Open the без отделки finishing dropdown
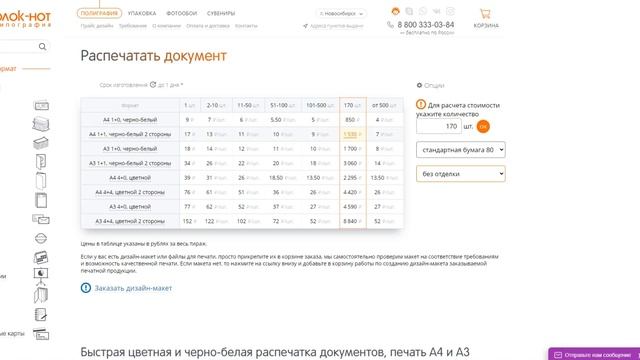This screenshot has height=360, width=640. [x=460, y=174]
